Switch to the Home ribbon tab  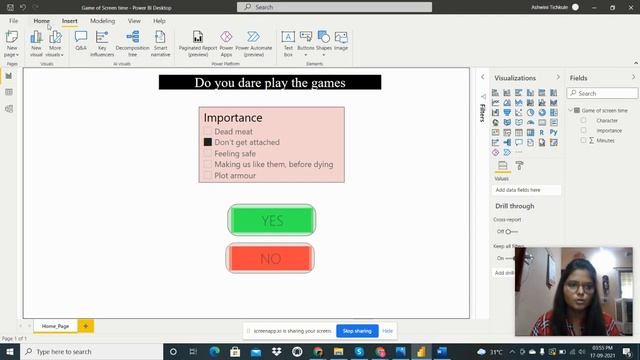click(x=42, y=21)
